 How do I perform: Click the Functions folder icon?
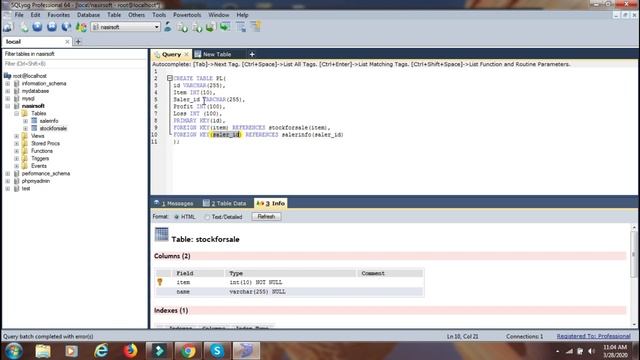(x=24, y=151)
